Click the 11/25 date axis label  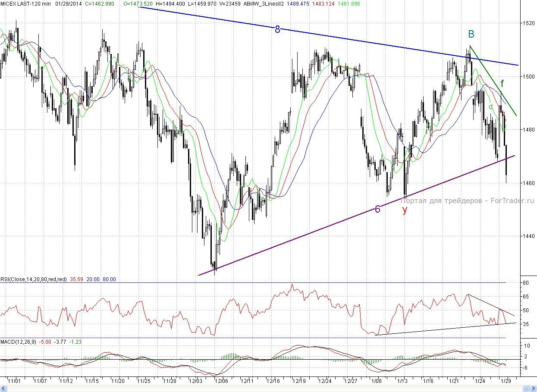(144, 381)
